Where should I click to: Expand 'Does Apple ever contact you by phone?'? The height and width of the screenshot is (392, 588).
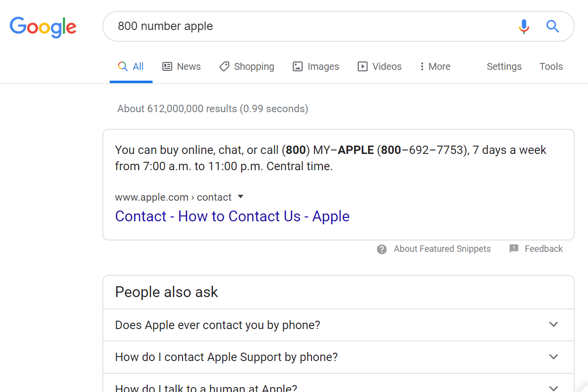click(553, 325)
